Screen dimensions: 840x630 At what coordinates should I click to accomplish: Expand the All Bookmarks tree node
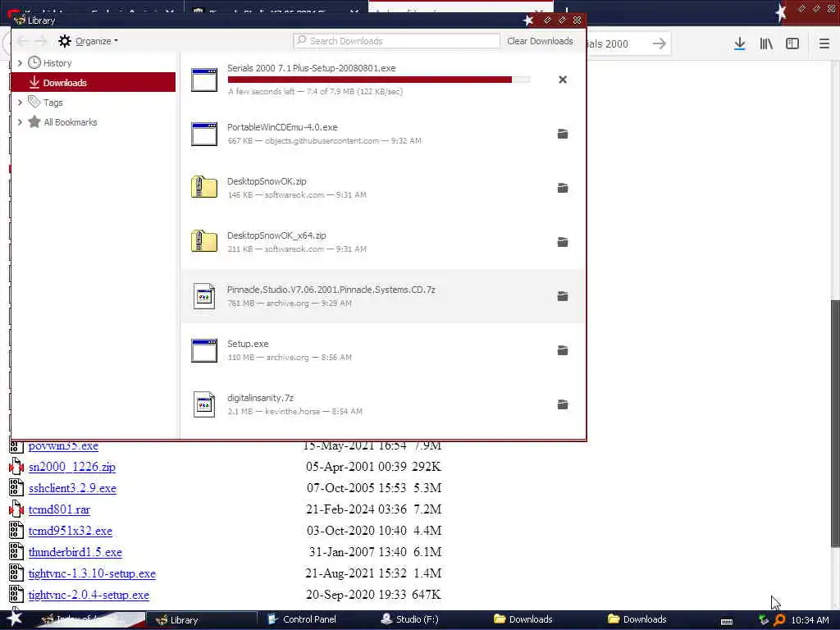click(x=20, y=122)
